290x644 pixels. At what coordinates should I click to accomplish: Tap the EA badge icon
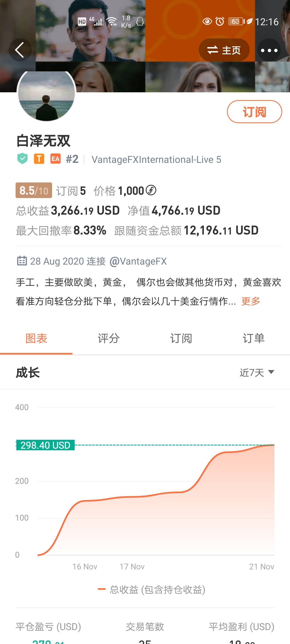[56, 159]
